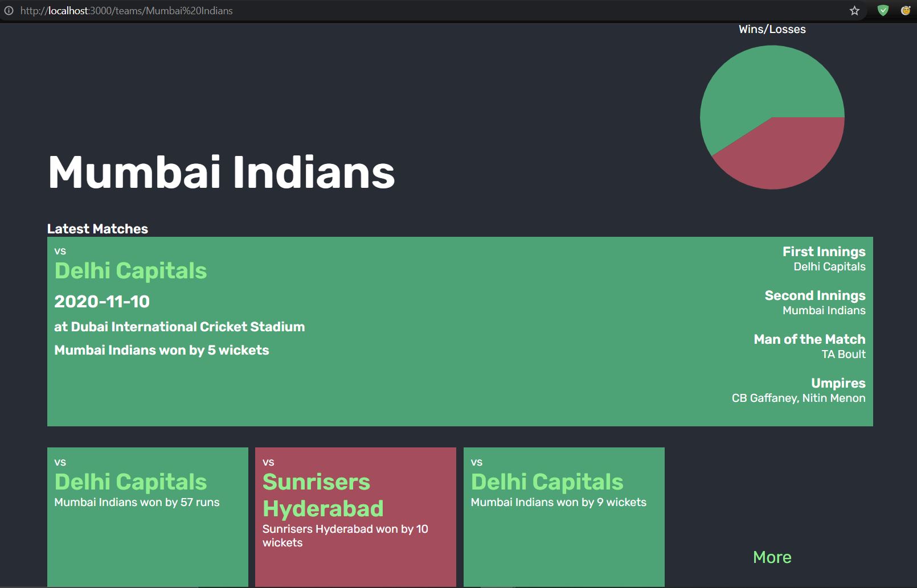
Task: Select the match date 2020-11-10
Action: pyautogui.click(x=102, y=301)
